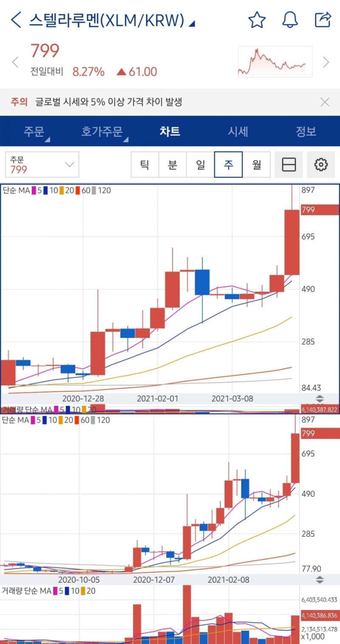The image size is (340, 644).
Task: Tap the upper chart resize handle arrows
Action: (x=320, y=399)
